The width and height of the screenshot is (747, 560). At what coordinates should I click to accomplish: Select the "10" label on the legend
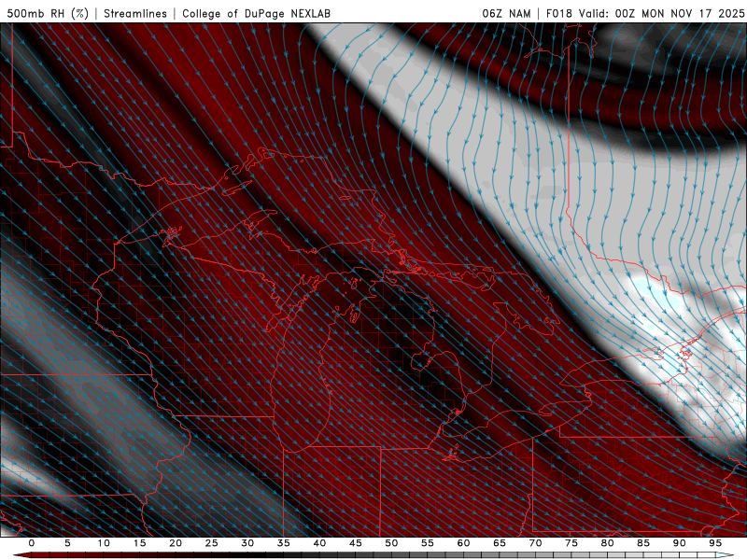[x=104, y=543]
